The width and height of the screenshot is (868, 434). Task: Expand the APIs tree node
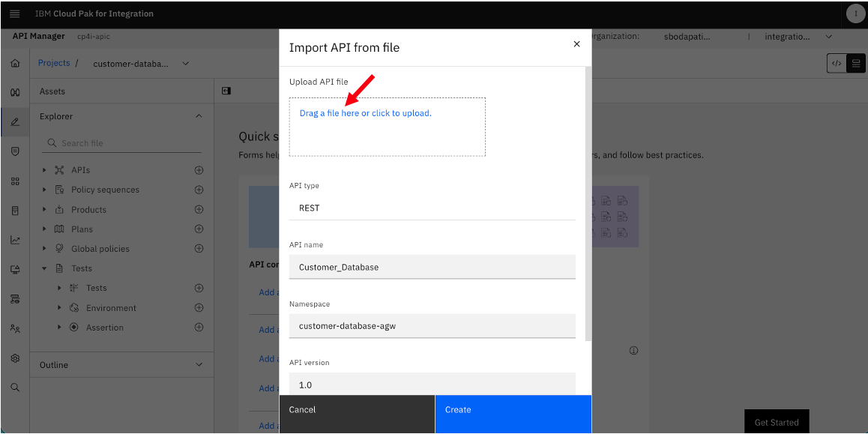[44, 170]
